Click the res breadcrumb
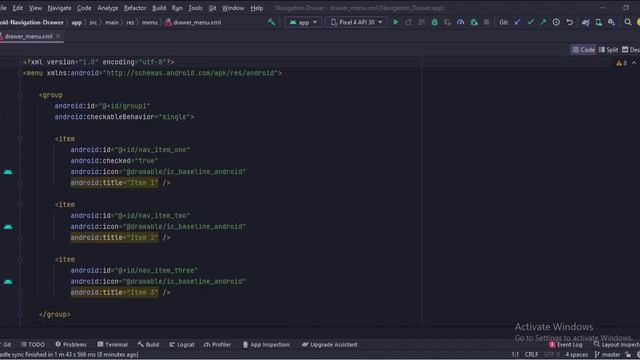640x360 pixels. (130, 22)
